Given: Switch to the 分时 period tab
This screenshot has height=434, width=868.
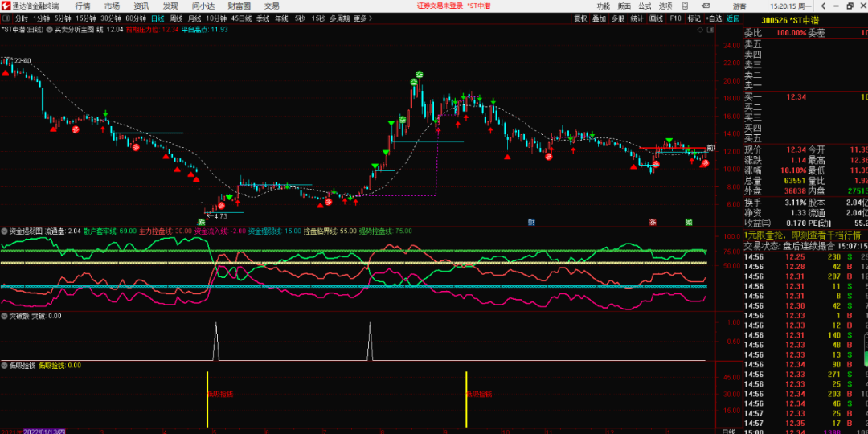Looking at the screenshot, I should pyautogui.click(x=21, y=18).
